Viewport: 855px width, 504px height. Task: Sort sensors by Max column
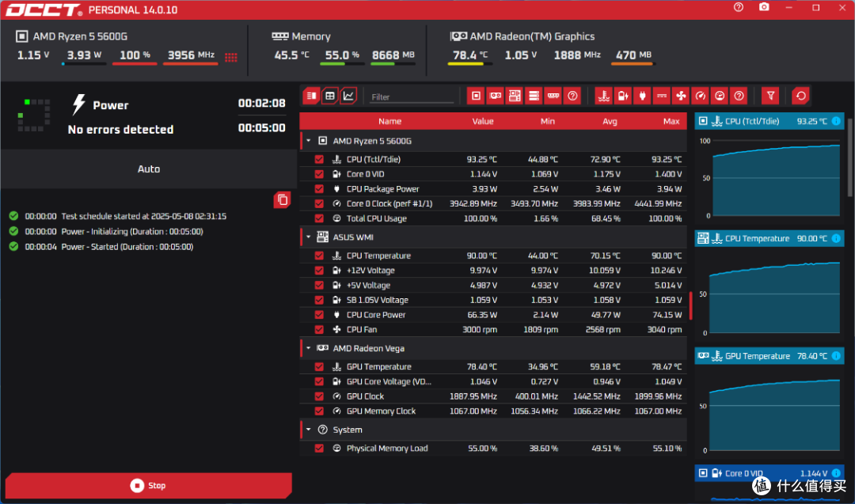[671, 121]
